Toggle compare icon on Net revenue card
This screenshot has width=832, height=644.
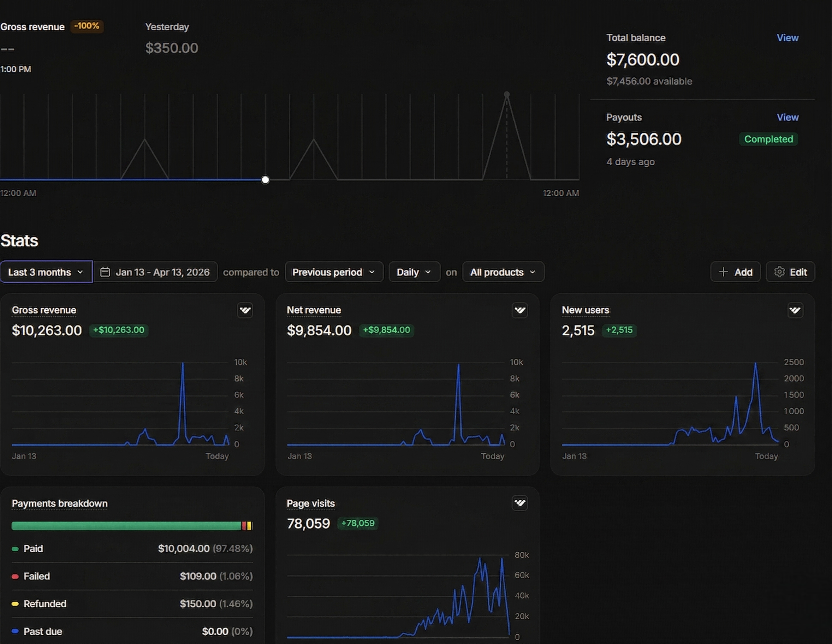[x=519, y=310]
